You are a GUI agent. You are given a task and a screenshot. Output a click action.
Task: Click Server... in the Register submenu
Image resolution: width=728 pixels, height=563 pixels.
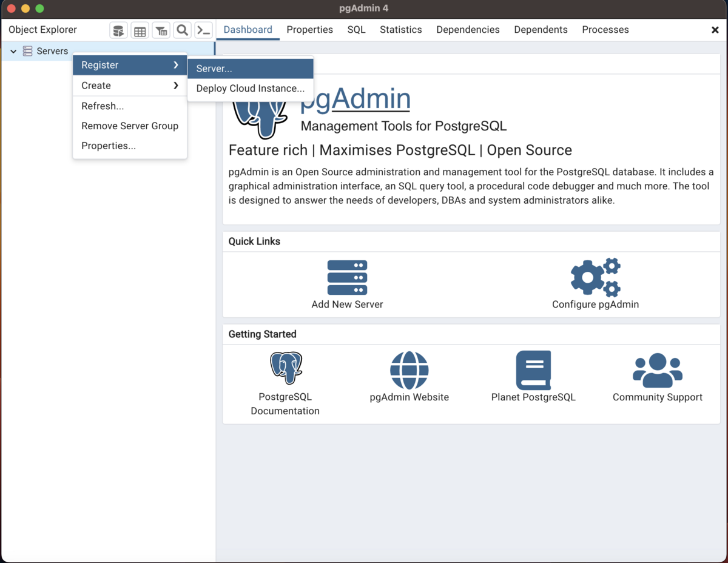[251, 69]
